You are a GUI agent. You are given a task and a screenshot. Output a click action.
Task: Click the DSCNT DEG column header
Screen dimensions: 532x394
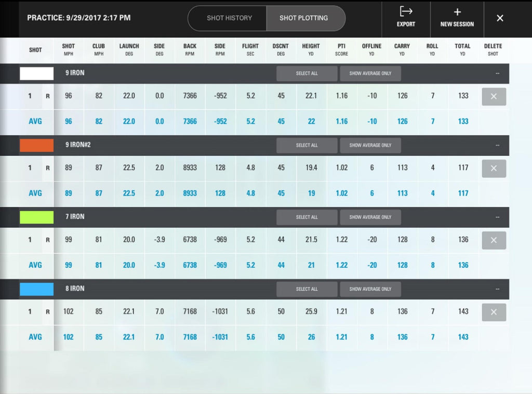pos(281,49)
